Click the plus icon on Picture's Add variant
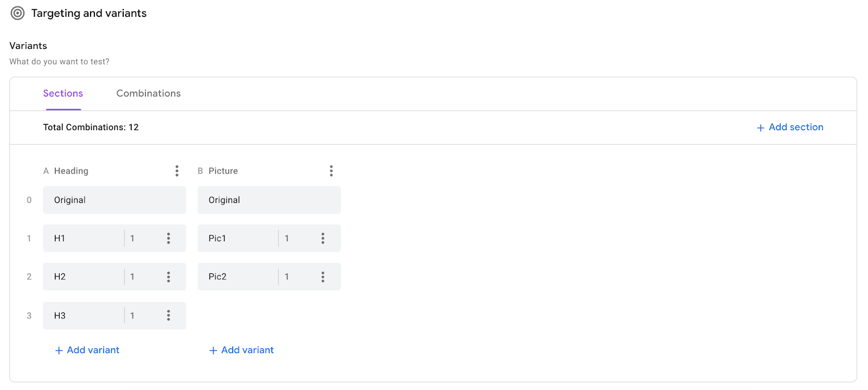Screen dimensions: 868x390 [x=213, y=350]
